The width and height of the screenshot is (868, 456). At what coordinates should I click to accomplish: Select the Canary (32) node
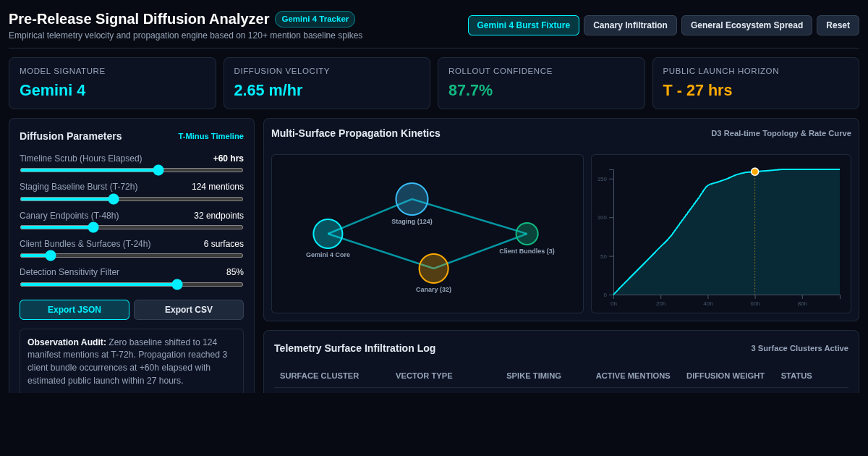(x=433, y=269)
